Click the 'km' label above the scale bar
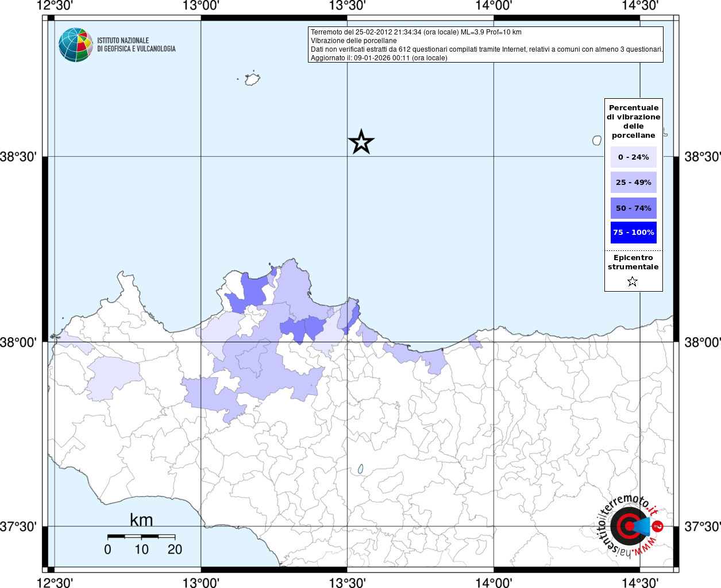Screen dimensions: 721x588 point(141,520)
